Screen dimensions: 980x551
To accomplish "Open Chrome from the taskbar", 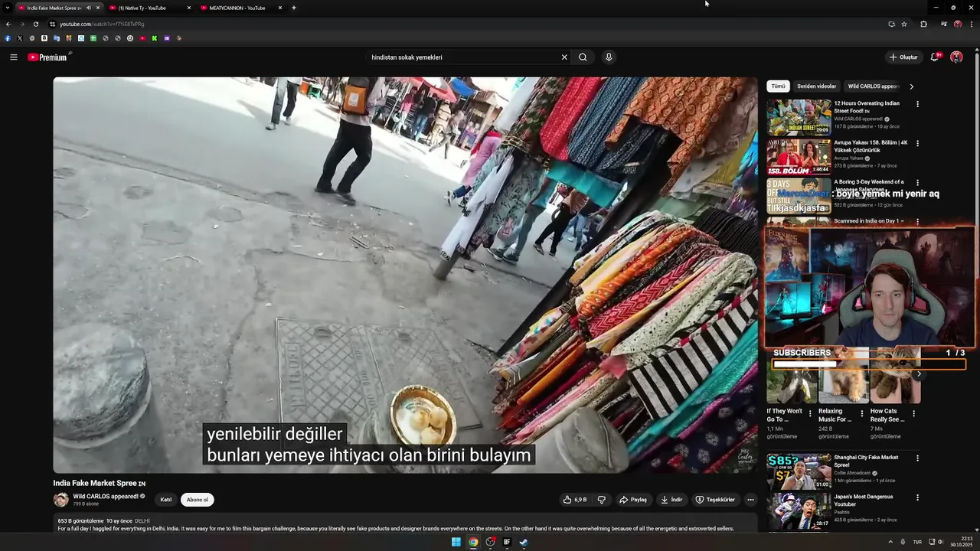I will [473, 542].
